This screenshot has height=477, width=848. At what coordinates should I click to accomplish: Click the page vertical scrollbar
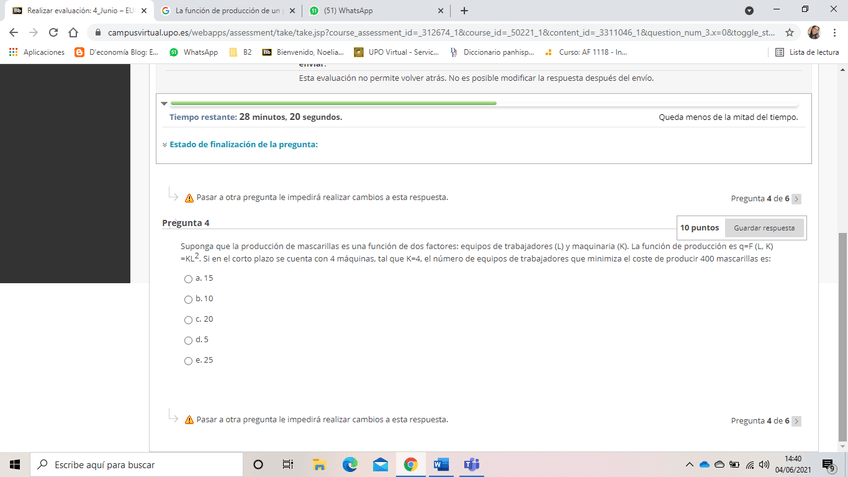843,337
